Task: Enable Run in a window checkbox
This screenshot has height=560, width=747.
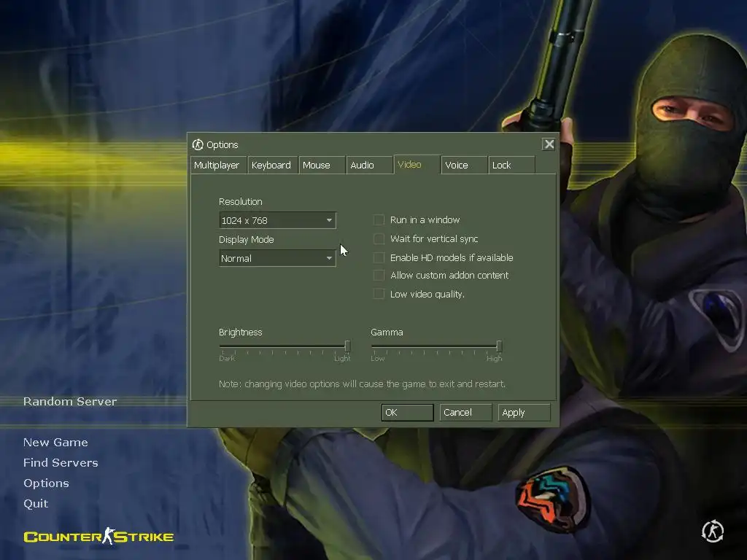Action: pos(379,219)
